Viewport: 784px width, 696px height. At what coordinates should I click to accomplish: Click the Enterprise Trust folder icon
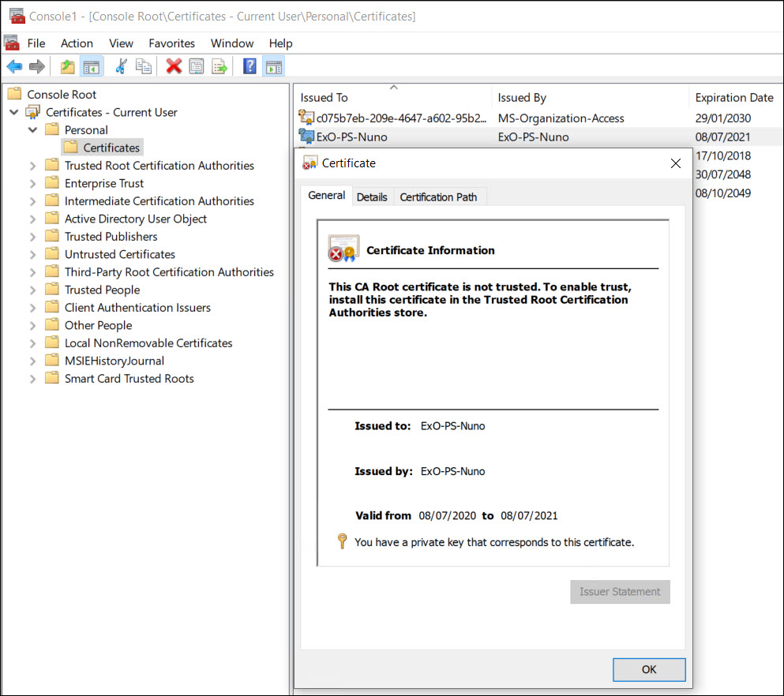click(x=52, y=183)
